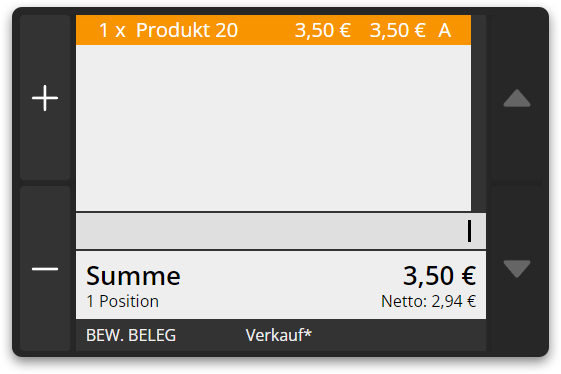The height and width of the screenshot is (374, 561).
Task: Click the receipt list scrollbar track
Action: point(478,113)
